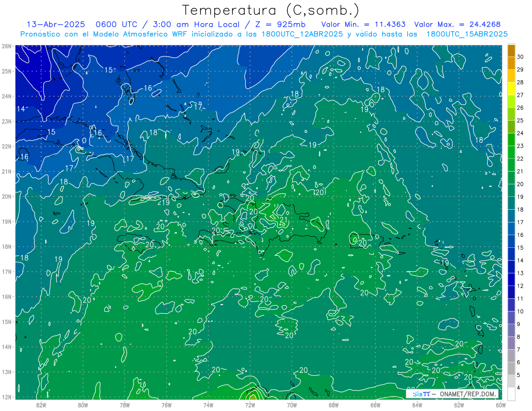Screen dimensions: 532x411
Task: Click the "14" contour label on the map
Action: (x=21, y=109)
